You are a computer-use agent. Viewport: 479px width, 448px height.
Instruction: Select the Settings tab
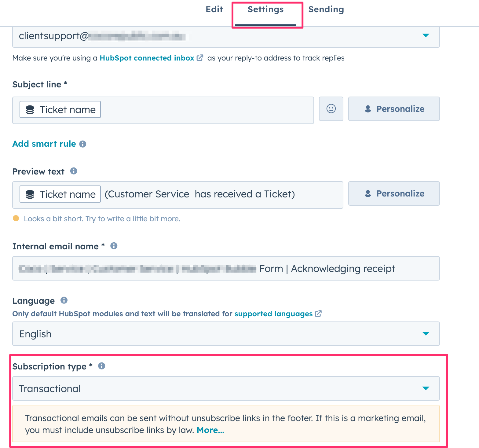tap(265, 9)
